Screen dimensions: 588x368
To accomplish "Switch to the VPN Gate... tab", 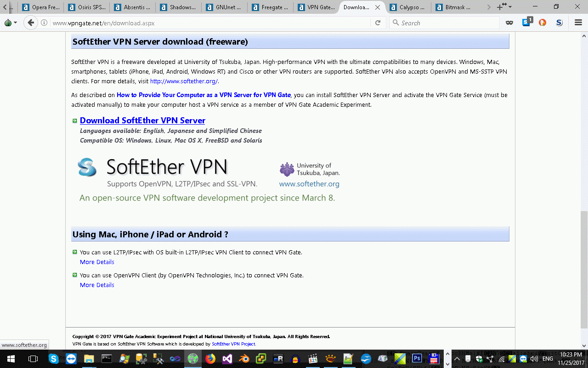I will tap(317, 7).
